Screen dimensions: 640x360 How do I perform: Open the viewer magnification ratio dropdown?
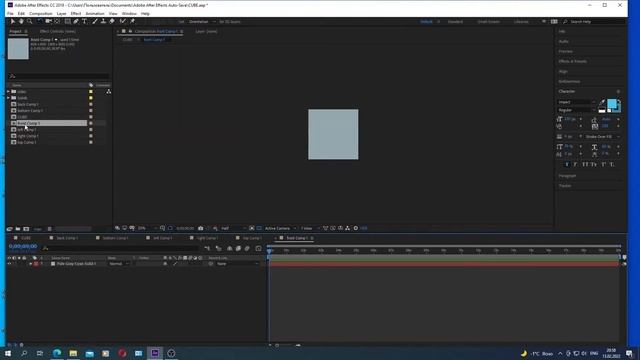point(147,228)
